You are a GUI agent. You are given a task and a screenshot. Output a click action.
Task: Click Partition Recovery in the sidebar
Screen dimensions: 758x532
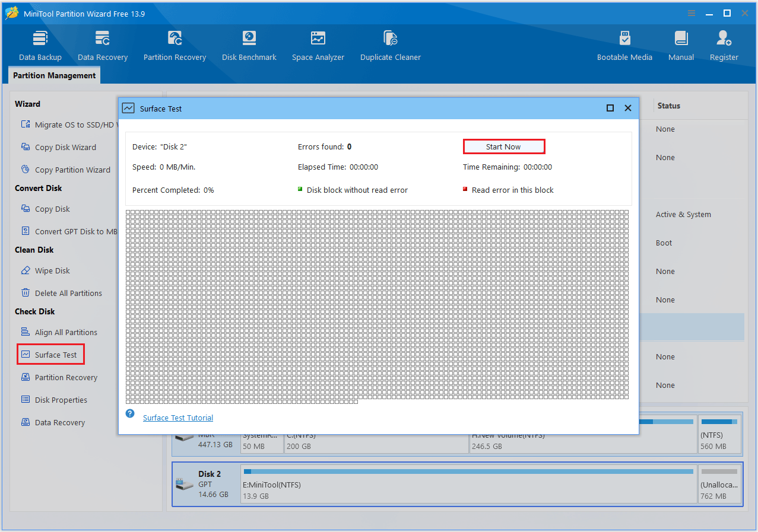click(x=59, y=377)
